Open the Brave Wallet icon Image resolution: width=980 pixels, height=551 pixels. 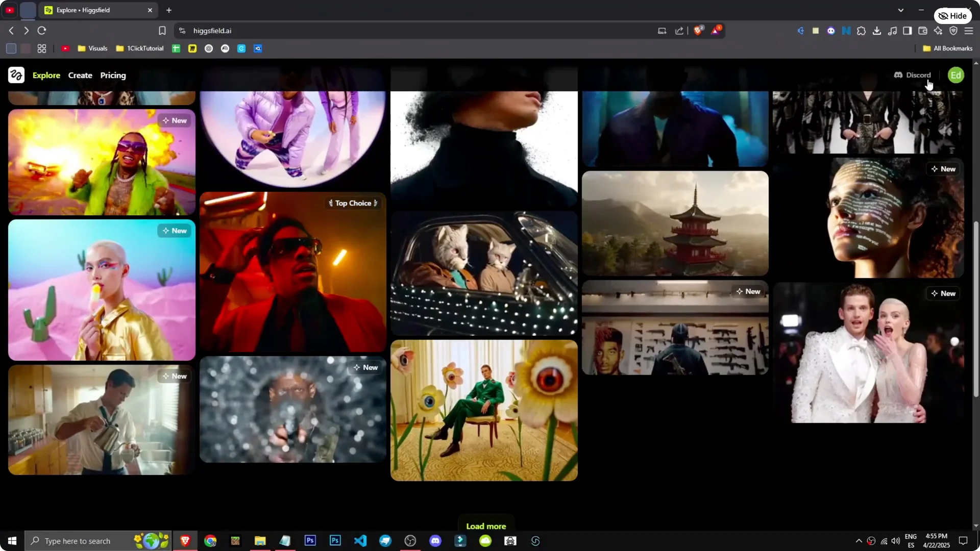[x=923, y=31]
